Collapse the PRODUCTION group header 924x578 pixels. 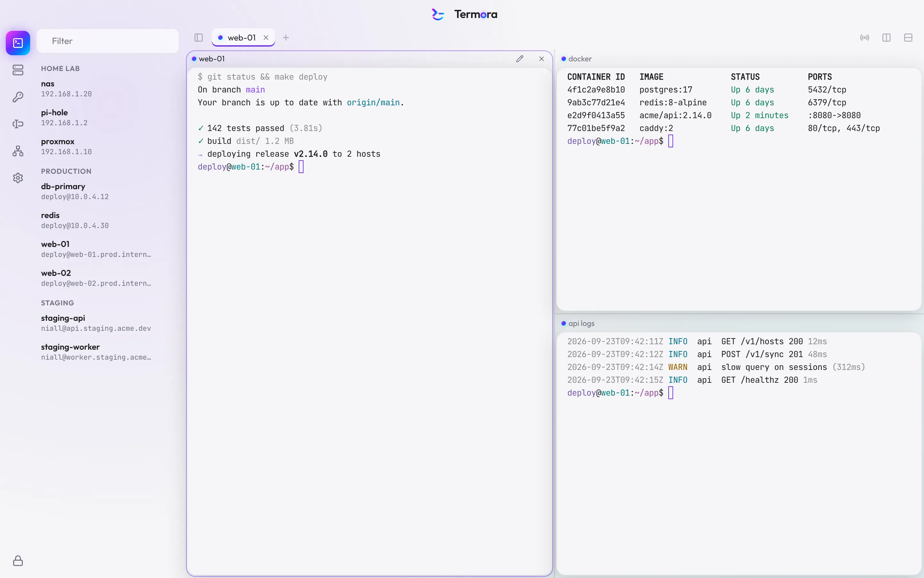coord(66,171)
